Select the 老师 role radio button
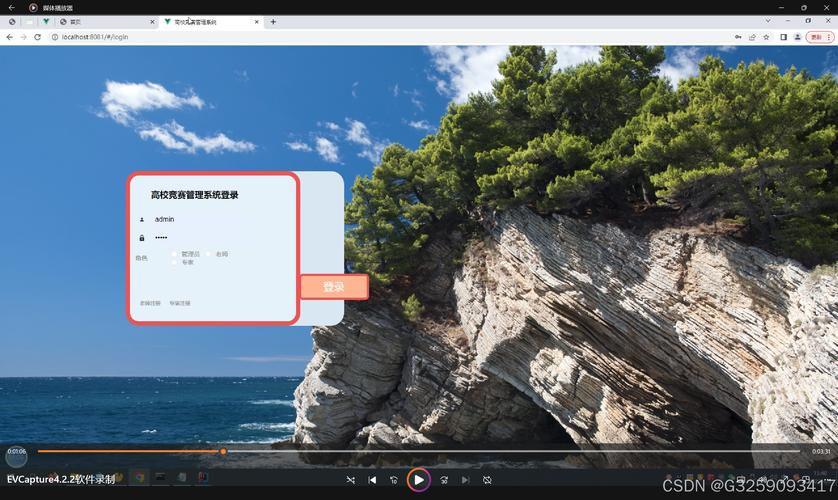Viewport: 838px width, 500px height. [209, 254]
